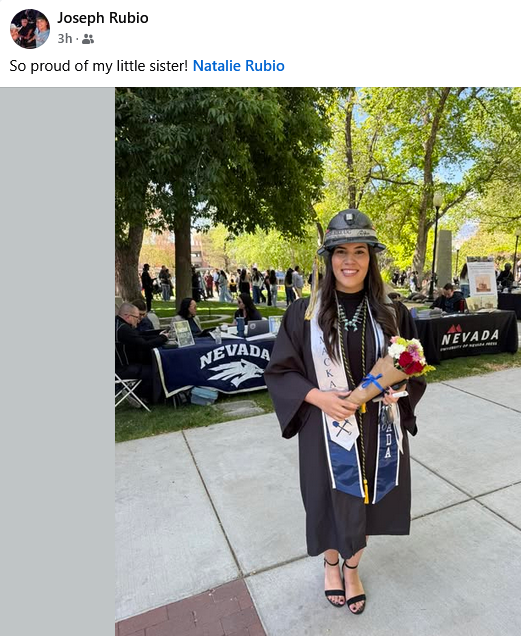Image resolution: width=521 pixels, height=636 pixels.
Task: Click the black sandals in the photo
Action: click(344, 584)
